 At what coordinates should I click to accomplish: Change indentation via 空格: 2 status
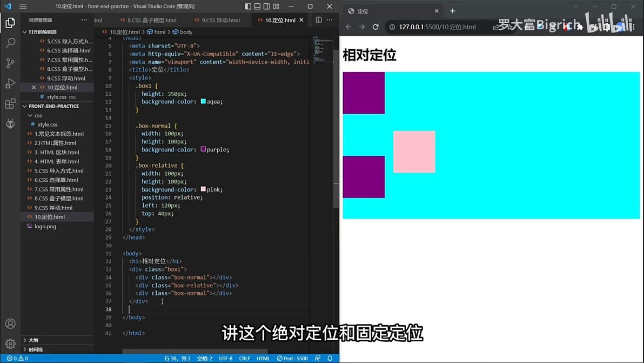click(x=205, y=359)
